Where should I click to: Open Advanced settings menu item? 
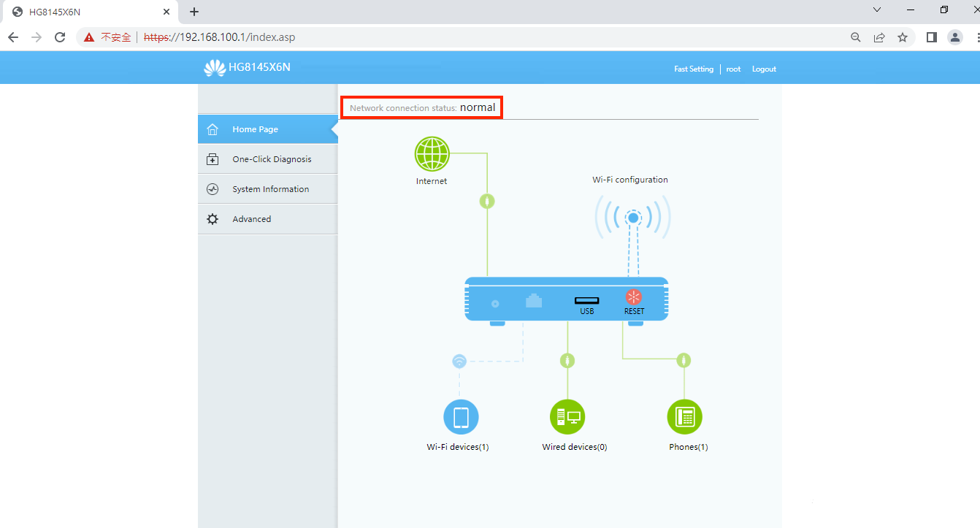pyautogui.click(x=267, y=219)
